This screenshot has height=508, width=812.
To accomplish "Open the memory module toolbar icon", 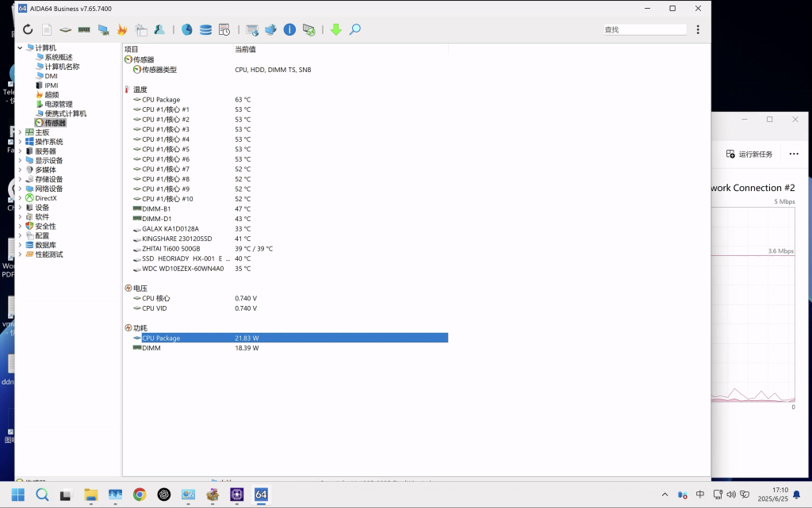I will [84, 29].
